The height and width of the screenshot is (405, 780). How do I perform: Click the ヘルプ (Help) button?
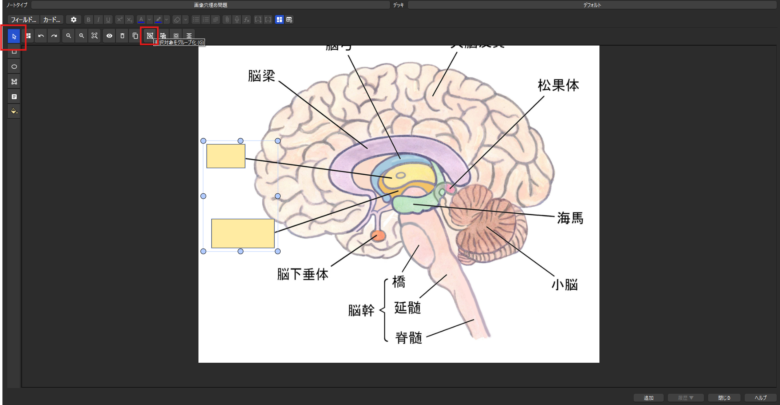point(761,398)
